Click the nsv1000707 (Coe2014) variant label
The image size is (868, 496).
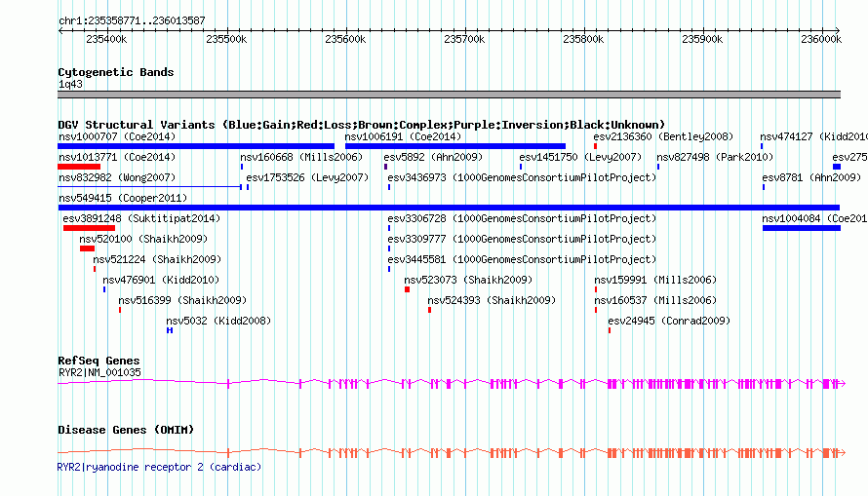click(117, 136)
